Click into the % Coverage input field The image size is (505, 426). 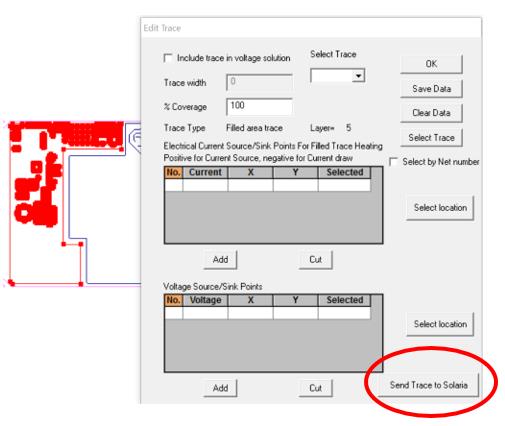(259, 107)
